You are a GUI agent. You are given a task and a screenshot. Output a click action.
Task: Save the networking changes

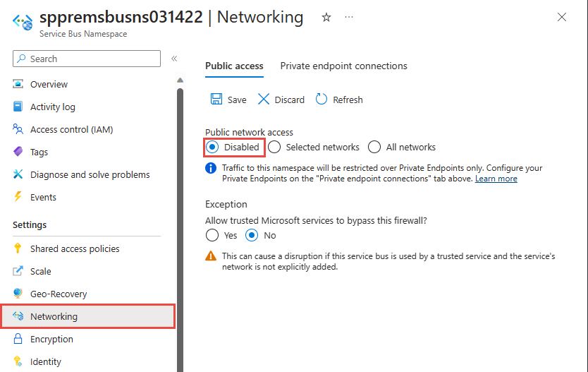228,100
